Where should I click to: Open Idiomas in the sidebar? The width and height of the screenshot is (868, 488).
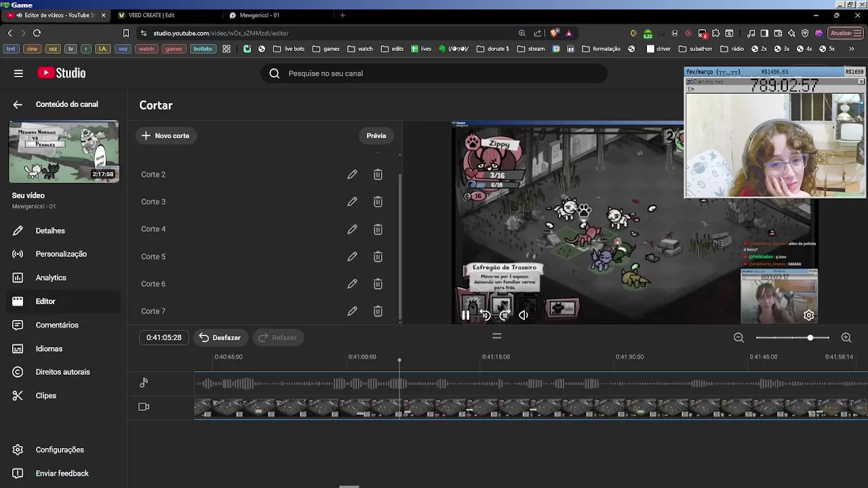[64, 348]
